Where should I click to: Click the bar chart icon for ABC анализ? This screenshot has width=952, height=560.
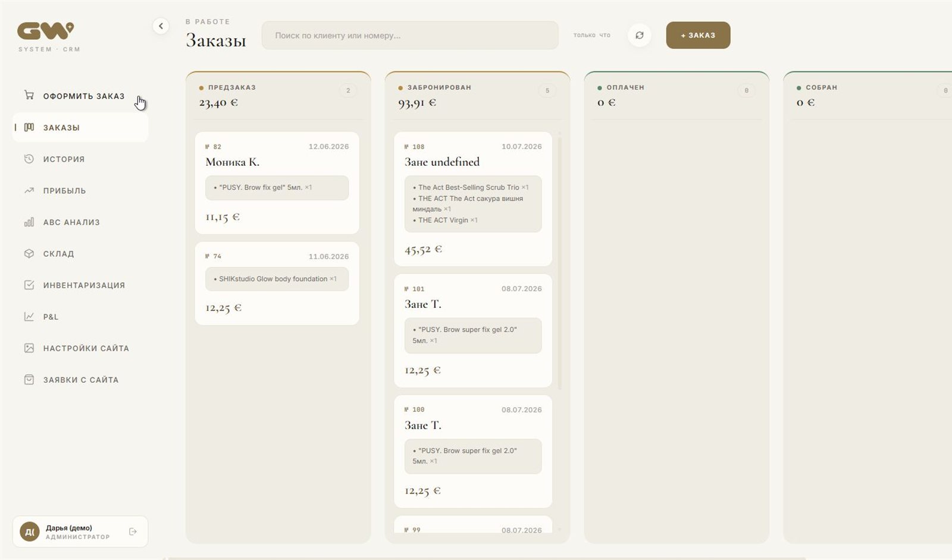pyautogui.click(x=29, y=222)
